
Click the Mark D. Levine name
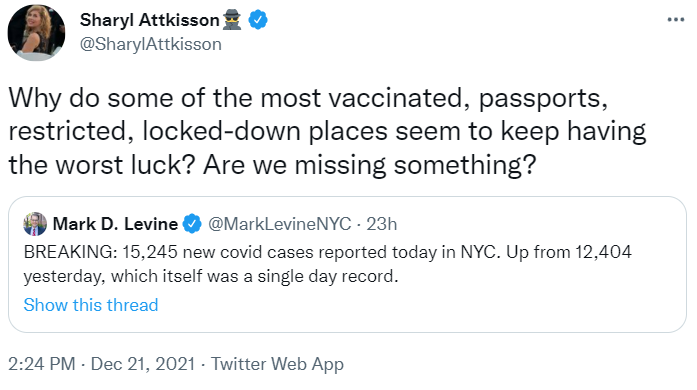[x=115, y=224]
